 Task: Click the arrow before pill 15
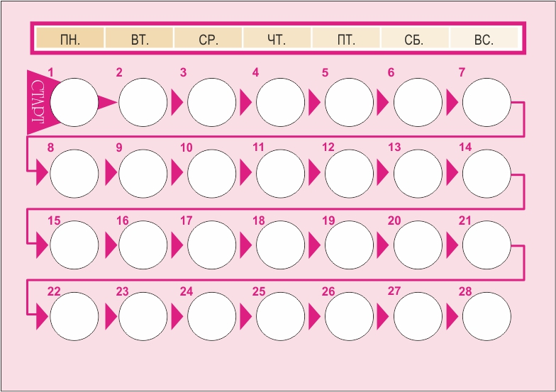click(41, 245)
